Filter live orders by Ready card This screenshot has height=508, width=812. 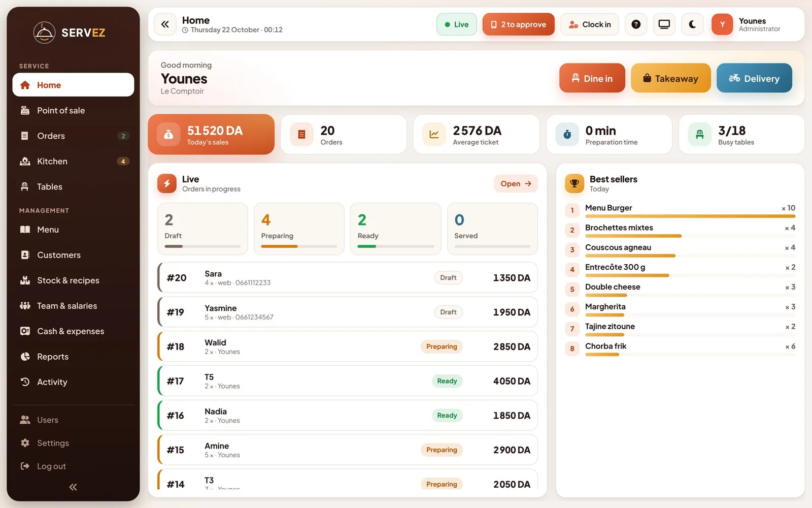click(x=395, y=229)
